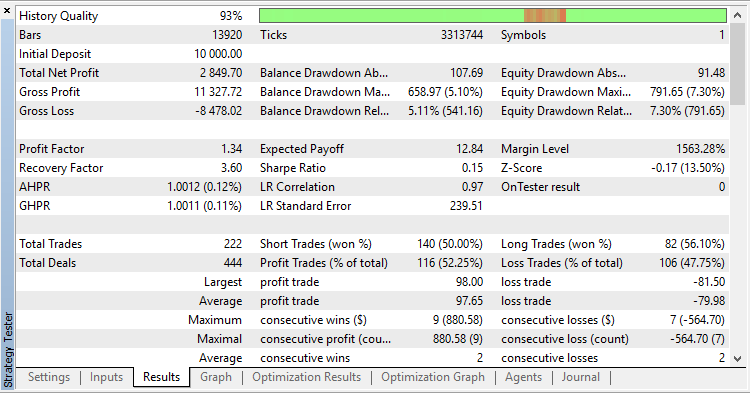
Task: Select the Equity Drawdown Relative value
Action: click(x=687, y=111)
